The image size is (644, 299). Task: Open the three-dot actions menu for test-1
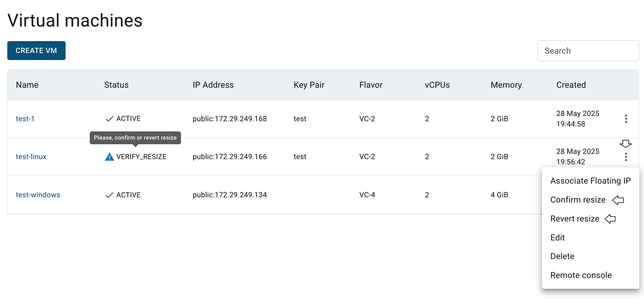(x=626, y=119)
